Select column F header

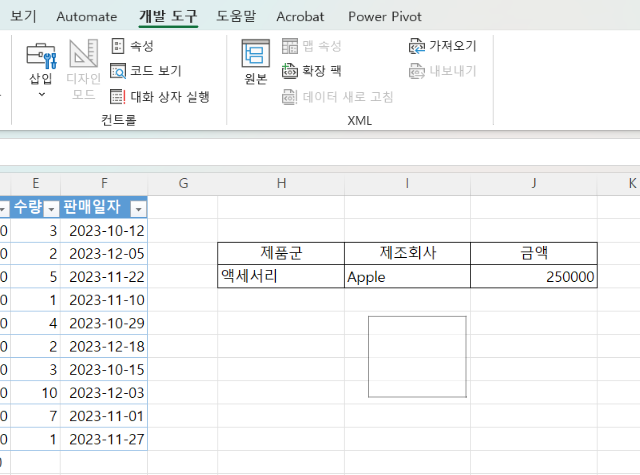pyautogui.click(x=104, y=184)
